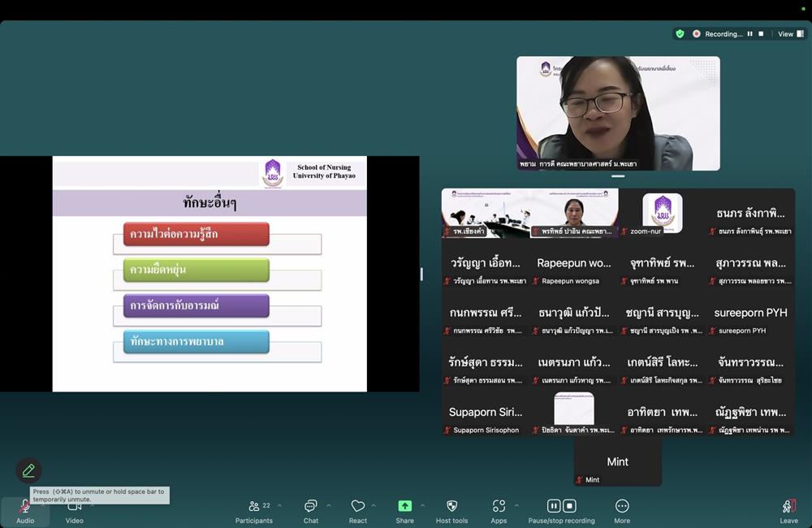Open Host tools shield icon
The width and height of the screenshot is (812, 528).
(x=451, y=506)
